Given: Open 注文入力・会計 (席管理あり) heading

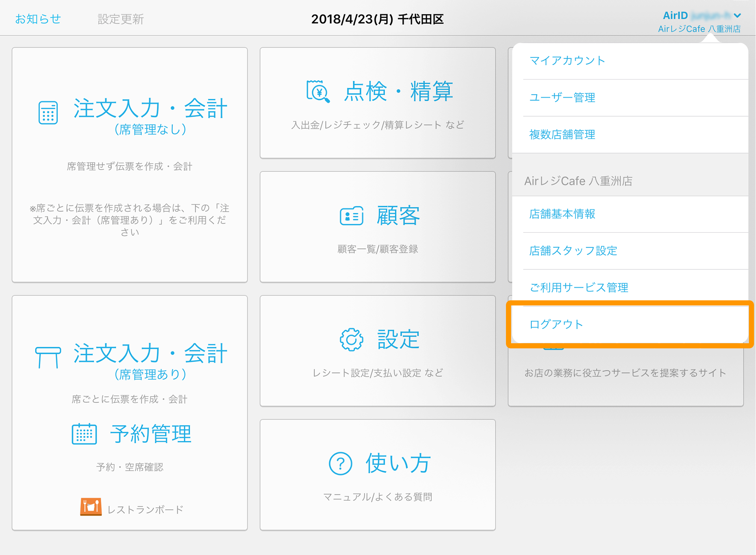Looking at the screenshot, I should click(150, 361).
